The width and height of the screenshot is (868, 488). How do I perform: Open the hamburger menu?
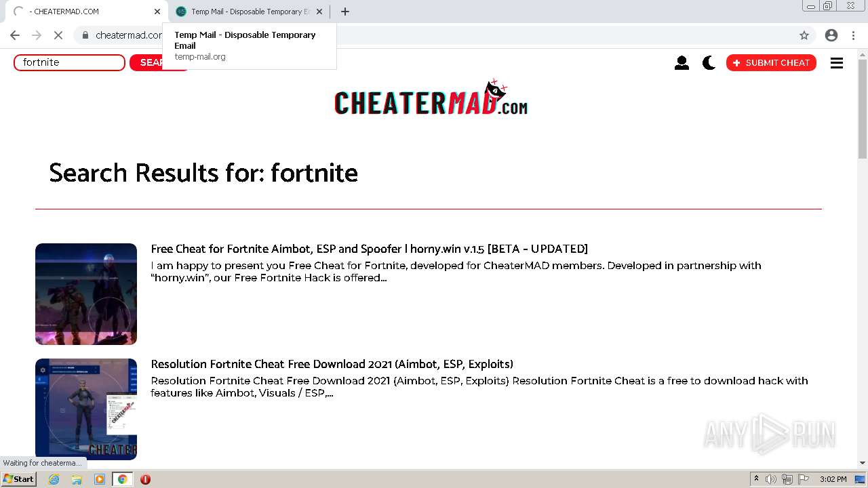[x=837, y=62]
